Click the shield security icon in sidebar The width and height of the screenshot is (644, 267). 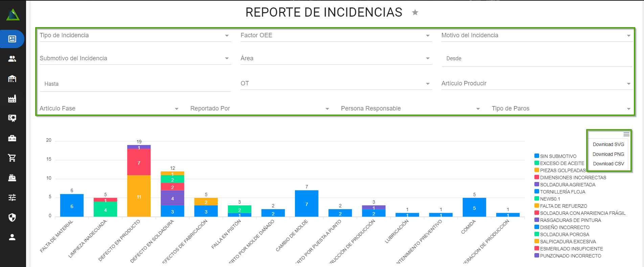point(12,217)
